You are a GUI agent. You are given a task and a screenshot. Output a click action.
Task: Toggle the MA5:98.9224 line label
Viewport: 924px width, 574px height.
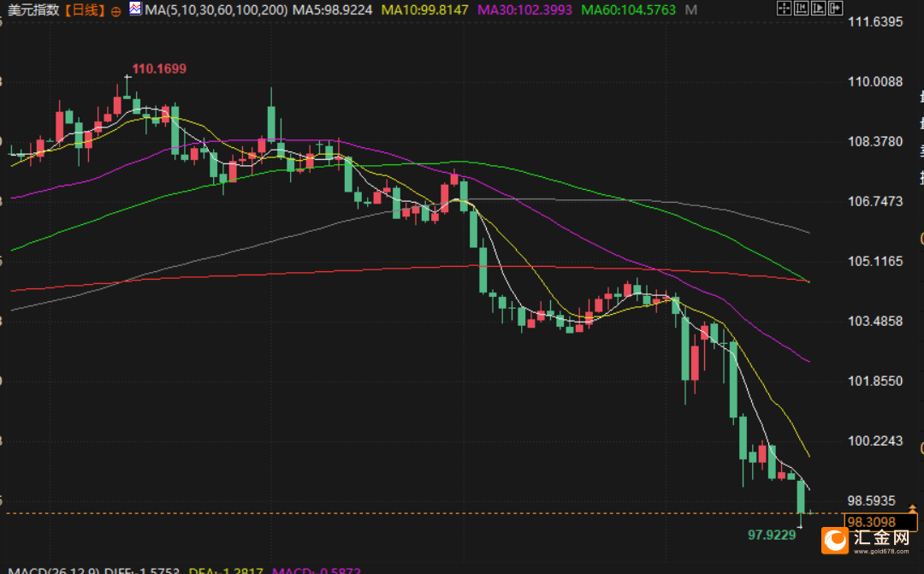[x=332, y=10]
